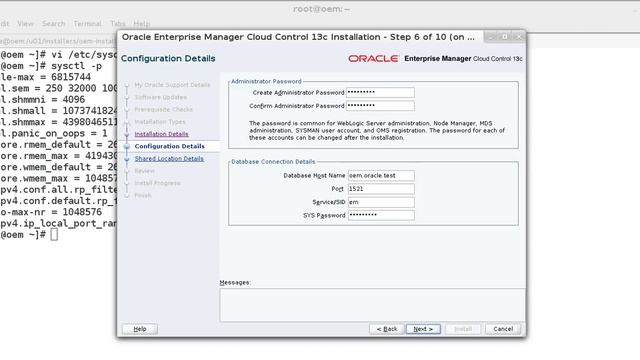The height and width of the screenshot is (360, 640).
Task: Click the Database Host Name field
Action: 381,176
